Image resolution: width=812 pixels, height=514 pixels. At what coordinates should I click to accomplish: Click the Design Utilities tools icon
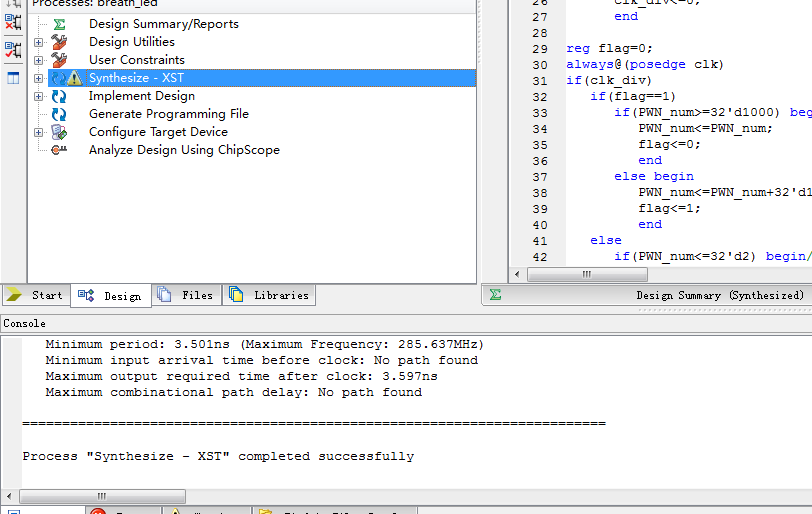pos(59,42)
